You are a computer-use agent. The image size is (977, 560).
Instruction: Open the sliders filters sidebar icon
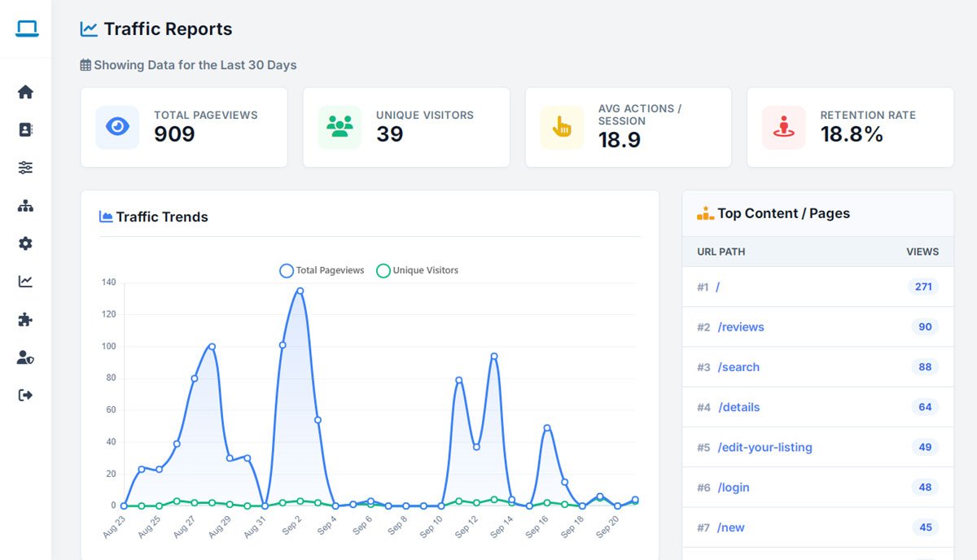coord(25,168)
